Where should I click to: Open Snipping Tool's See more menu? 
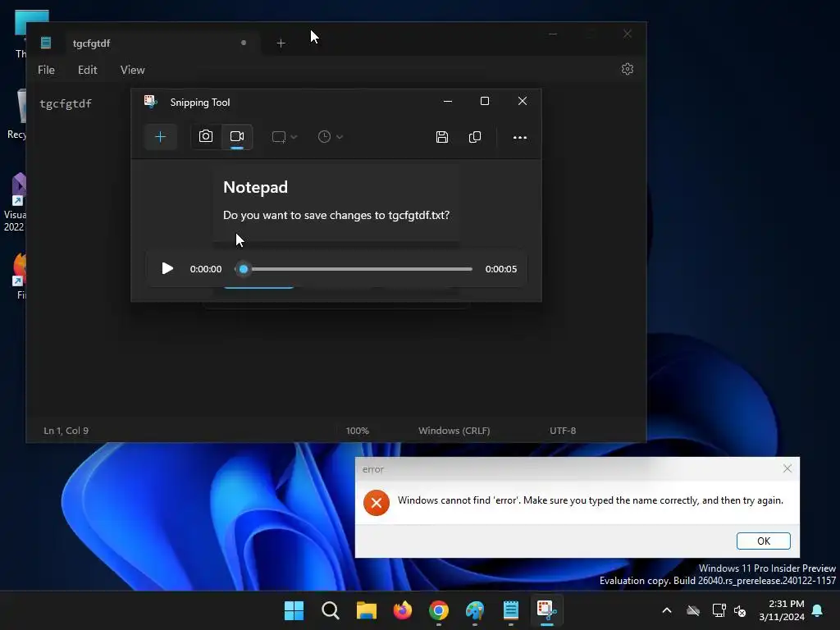(519, 138)
